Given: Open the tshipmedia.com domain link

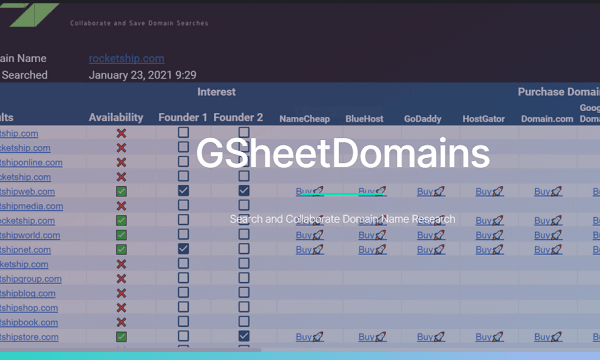Looking at the screenshot, I should point(31,206).
